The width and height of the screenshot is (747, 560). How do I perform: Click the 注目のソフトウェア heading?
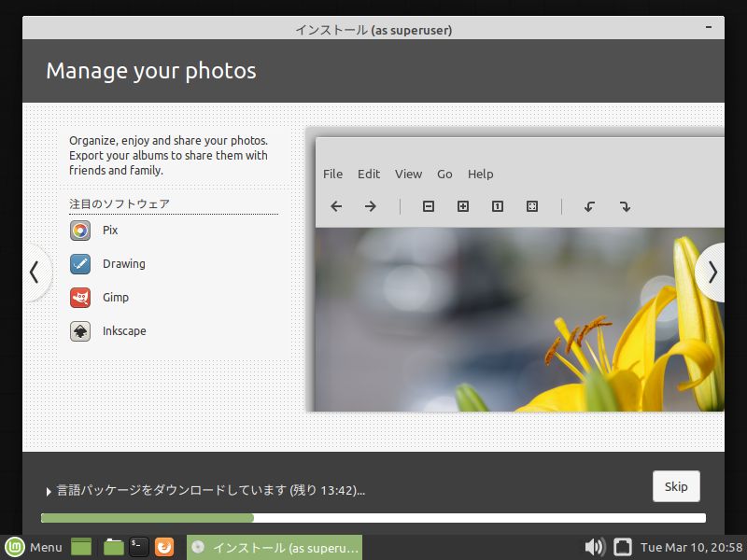120,203
